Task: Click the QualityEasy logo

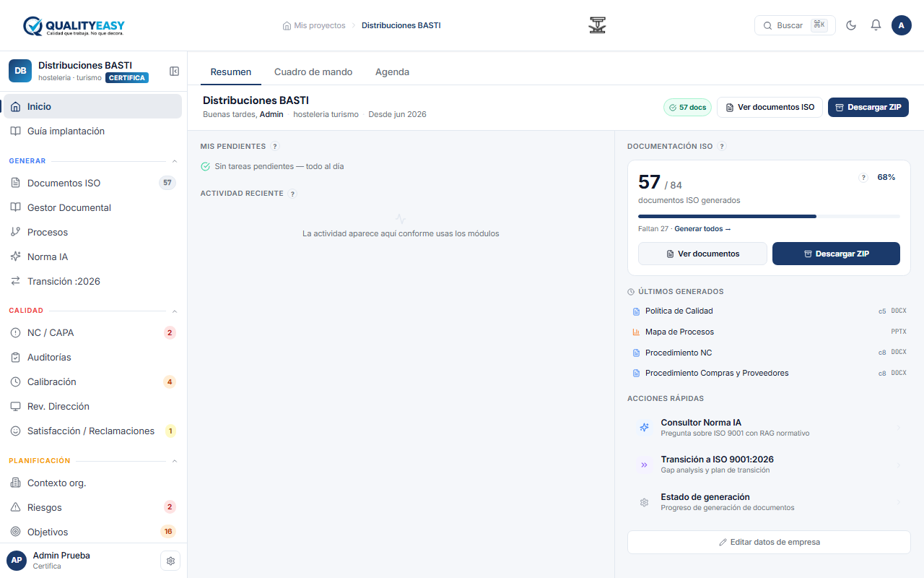Action: tap(74, 26)
